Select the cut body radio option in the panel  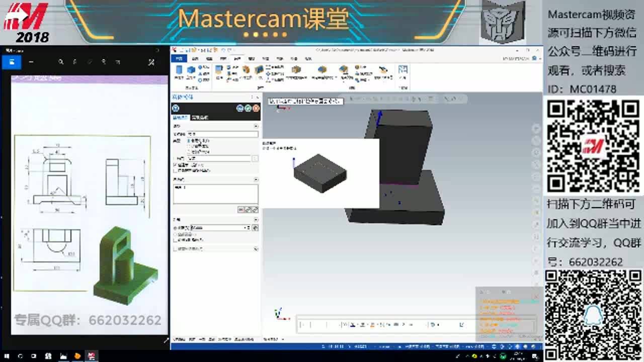click(x=188, y=146)
